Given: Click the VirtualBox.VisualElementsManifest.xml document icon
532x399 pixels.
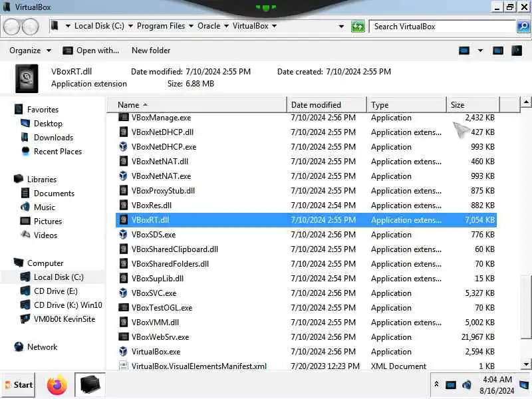Looking at the screenshot, I should 124,366.
